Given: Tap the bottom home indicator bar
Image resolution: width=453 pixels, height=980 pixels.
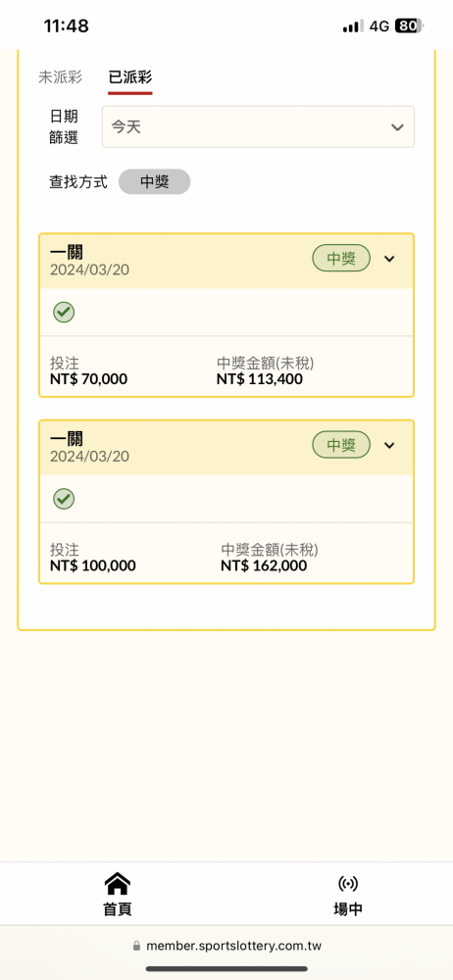Looking at the screenshot, I should (x=226, y=969).
